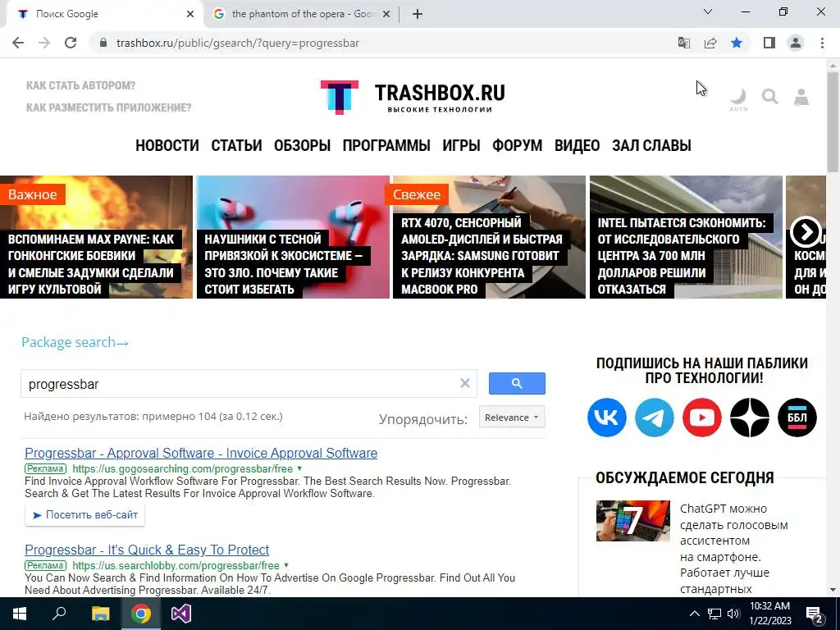Open the Max Payne article card
Screen dimensions: 840x630
point(97,237)
